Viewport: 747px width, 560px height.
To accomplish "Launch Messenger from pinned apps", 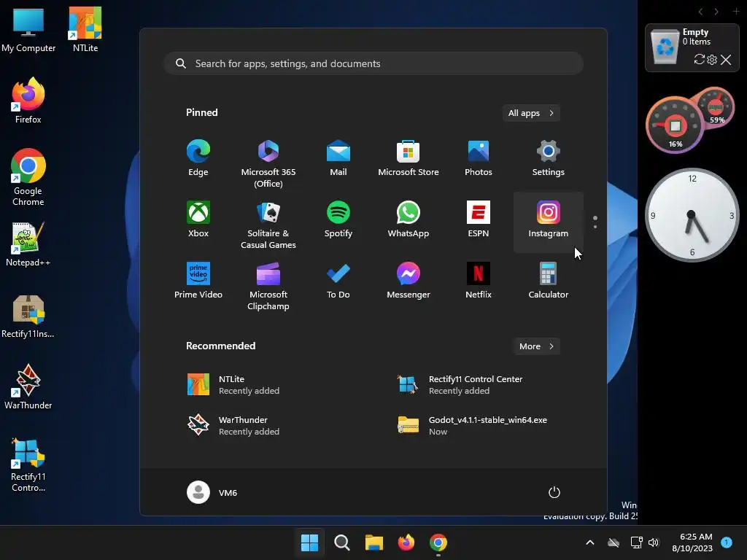I will [x=409, y=281].
